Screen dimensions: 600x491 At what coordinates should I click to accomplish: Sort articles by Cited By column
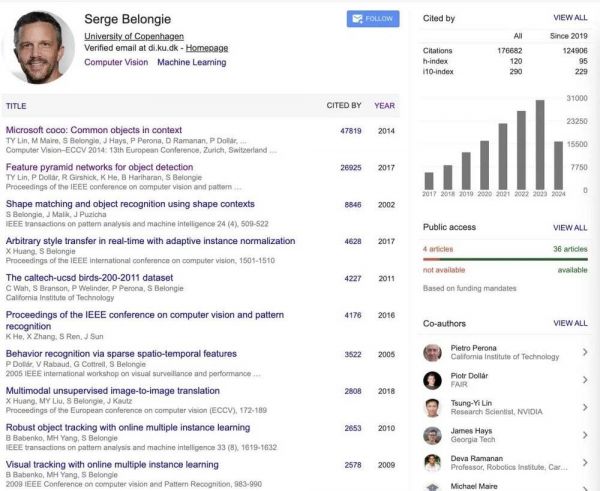(343, 105)
